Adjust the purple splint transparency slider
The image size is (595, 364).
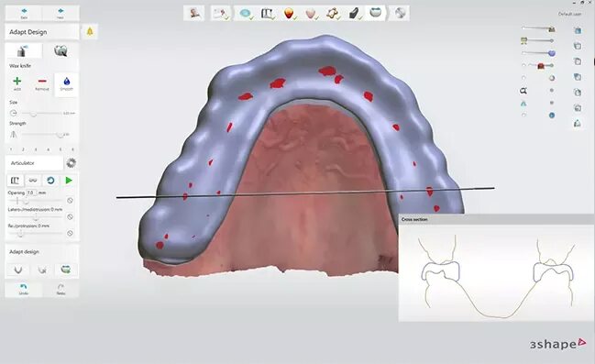point(552,53)
